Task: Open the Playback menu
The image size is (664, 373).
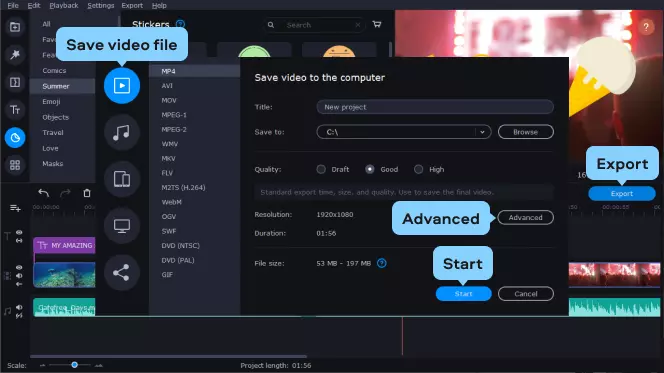Action: point(64,6)
